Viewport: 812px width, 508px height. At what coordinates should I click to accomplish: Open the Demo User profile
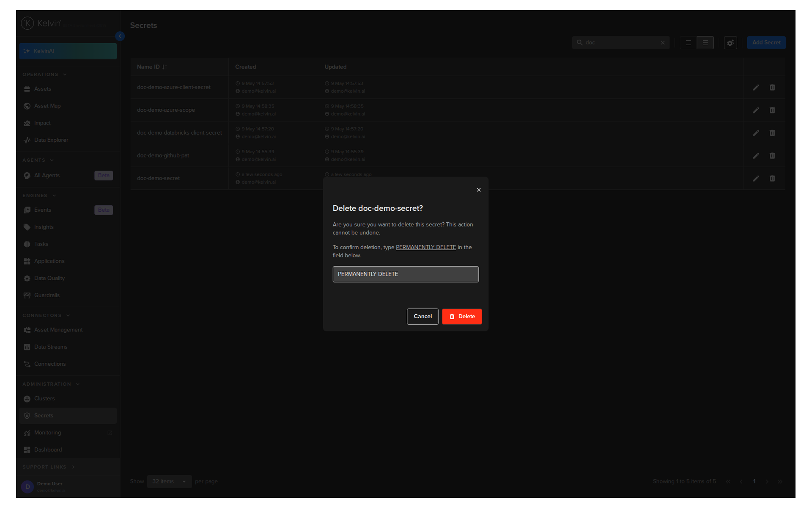tap(68, 487)
